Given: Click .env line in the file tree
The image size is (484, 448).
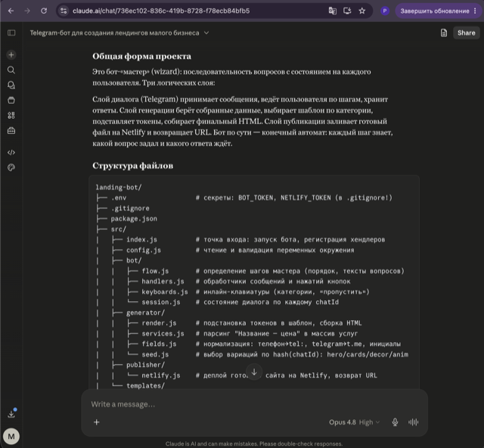Looking at the screenshot, I should pyautogui.click(x=119, y=198).
